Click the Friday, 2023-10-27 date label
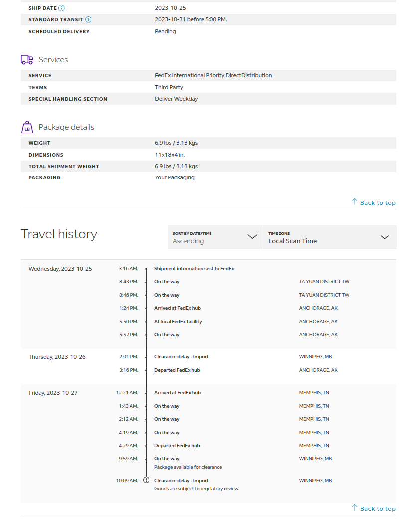Viewport: 420px width, 529px height. 53,393
